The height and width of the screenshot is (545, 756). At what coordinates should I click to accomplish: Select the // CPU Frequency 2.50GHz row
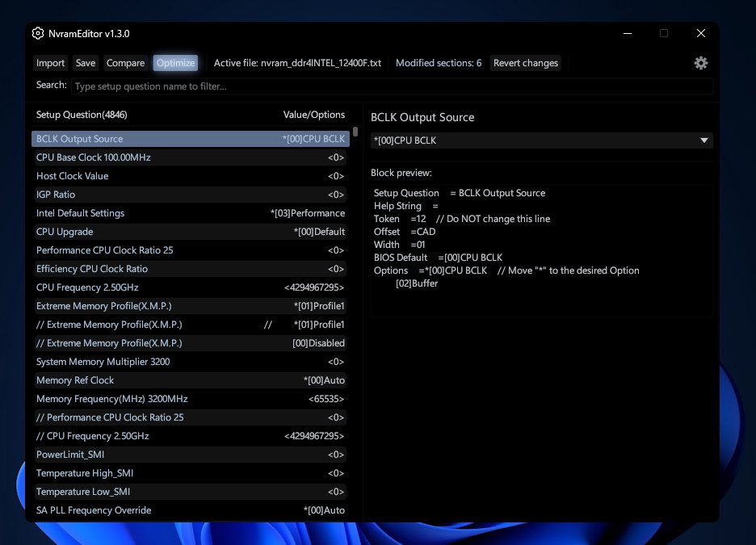191,436
